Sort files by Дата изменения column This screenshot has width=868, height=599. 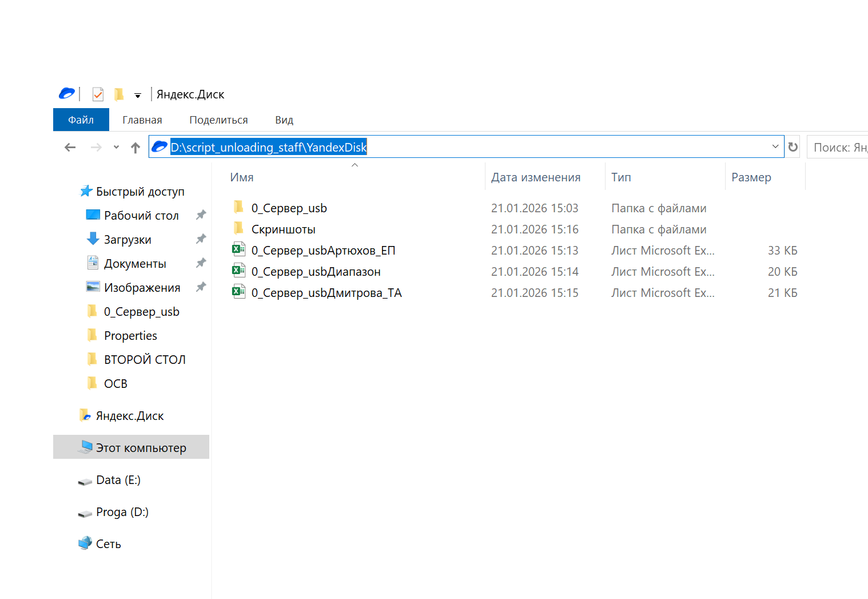[x=535, y=177]
